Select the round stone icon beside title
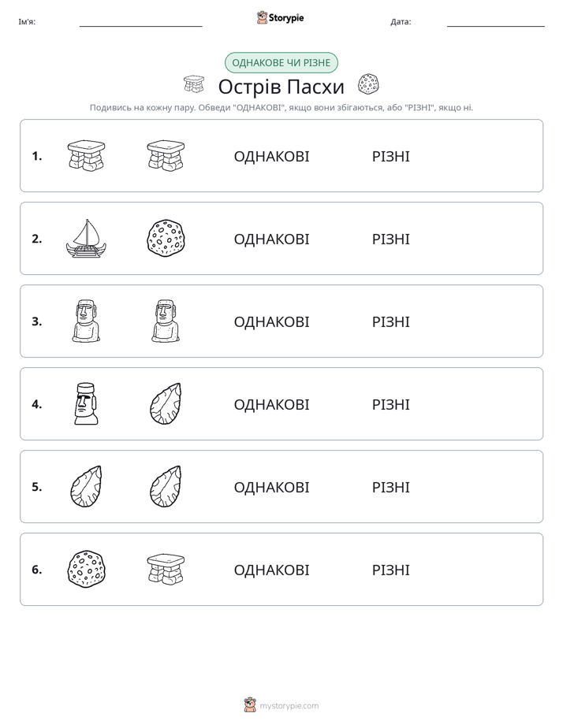 368,84
